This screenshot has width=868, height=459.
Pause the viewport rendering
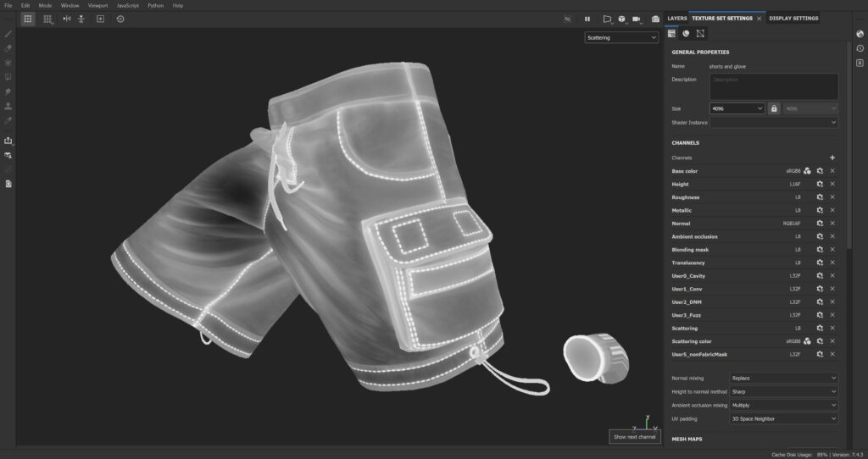[587, 19]
